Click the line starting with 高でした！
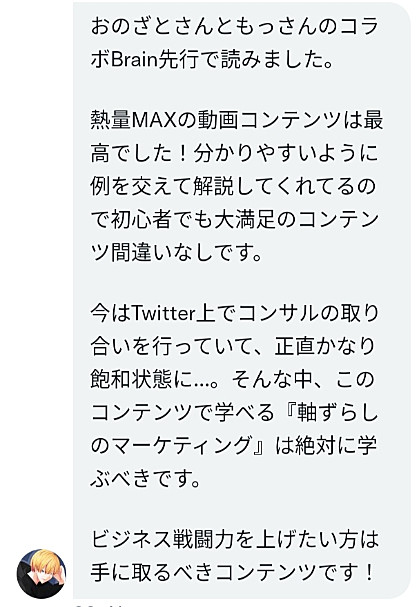This screenshot has height=607, width=419. coord(234,153)
